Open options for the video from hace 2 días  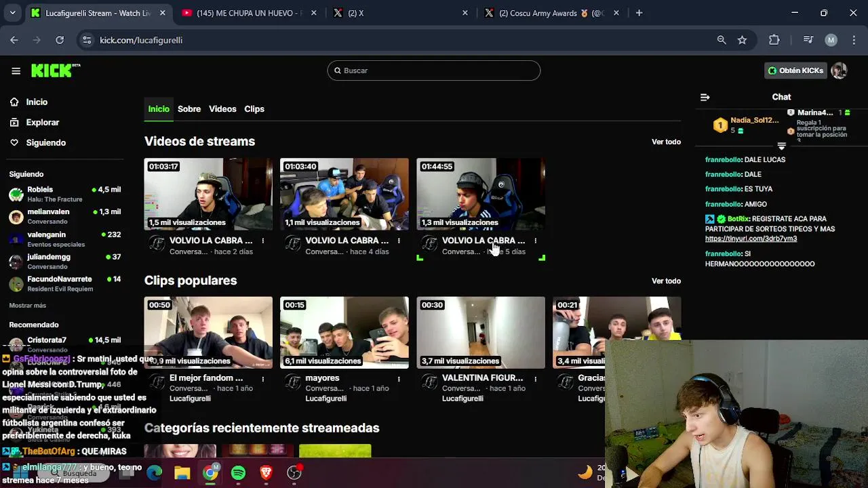263,241
